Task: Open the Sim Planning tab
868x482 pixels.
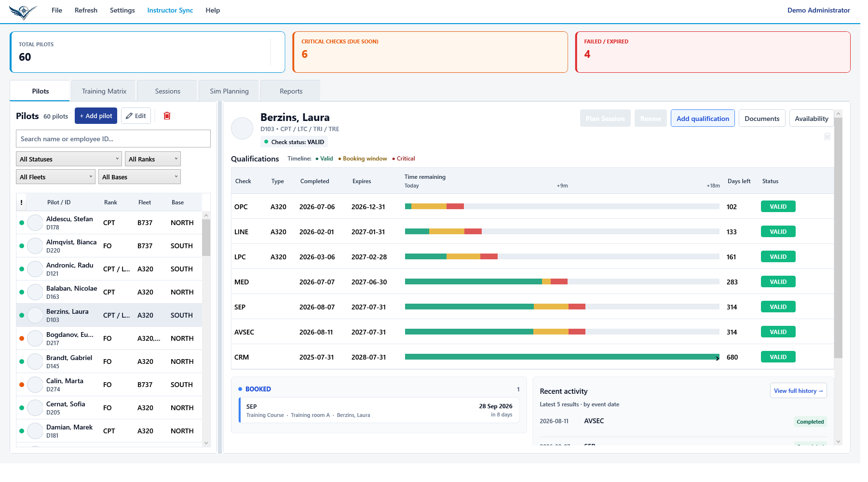Action: (x=229, y=91)
